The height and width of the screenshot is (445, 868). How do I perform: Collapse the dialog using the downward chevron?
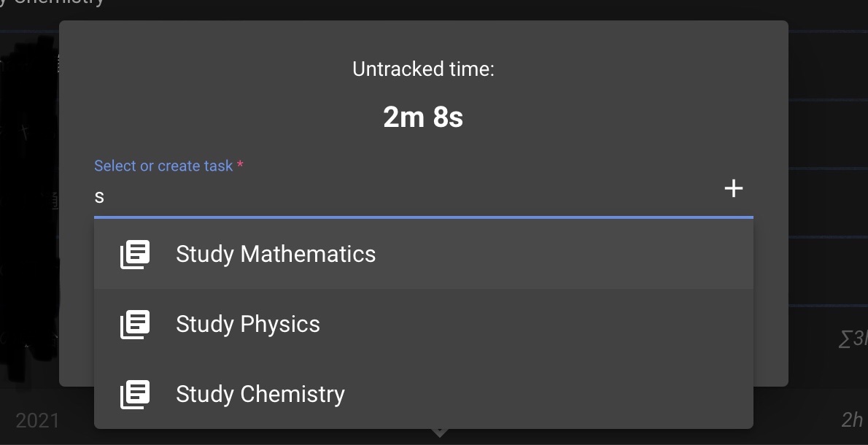440,433
